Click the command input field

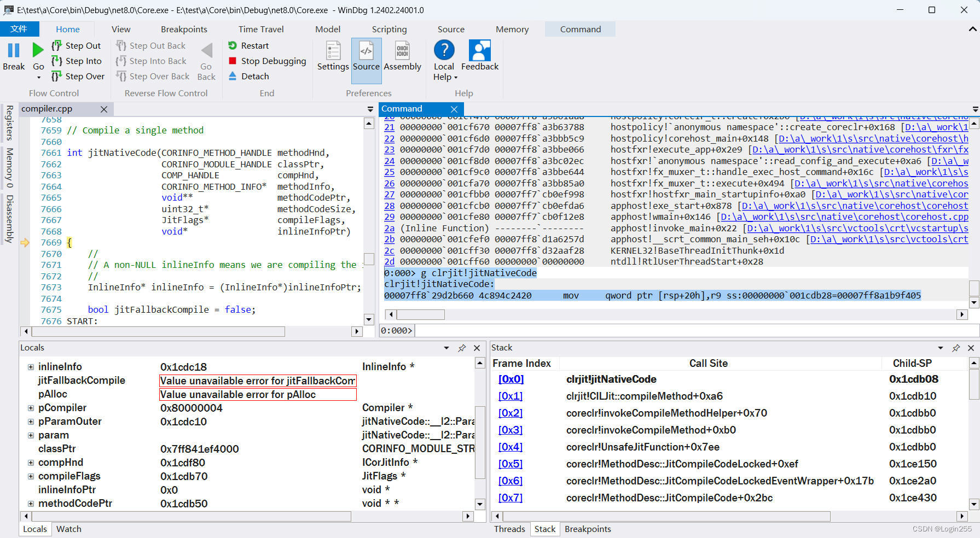coord(696,331)
